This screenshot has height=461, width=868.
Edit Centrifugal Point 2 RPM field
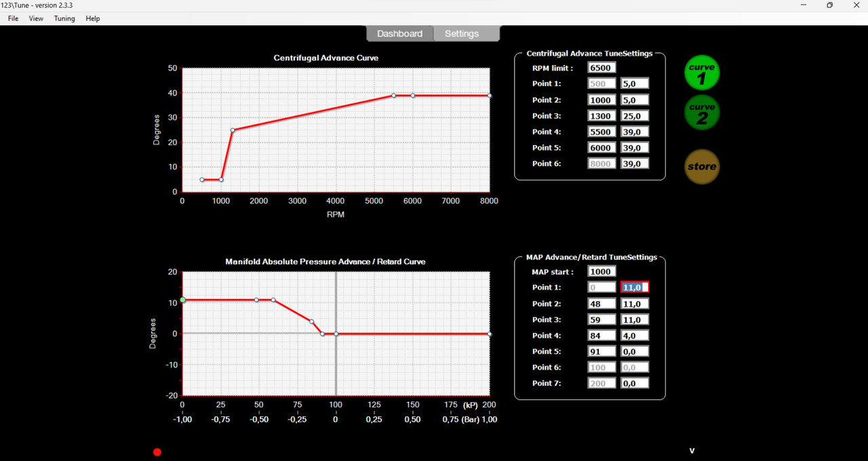(601, 100)
